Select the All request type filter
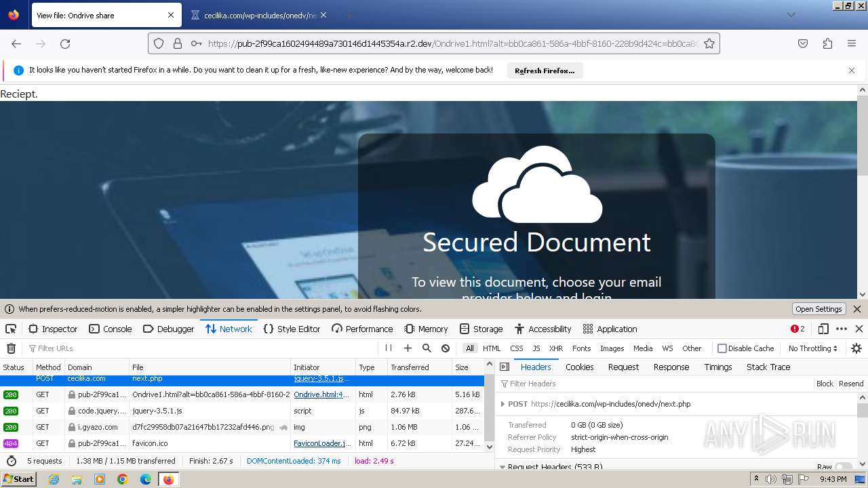This screenshot has height=488, width=868. tap(469, 348)
